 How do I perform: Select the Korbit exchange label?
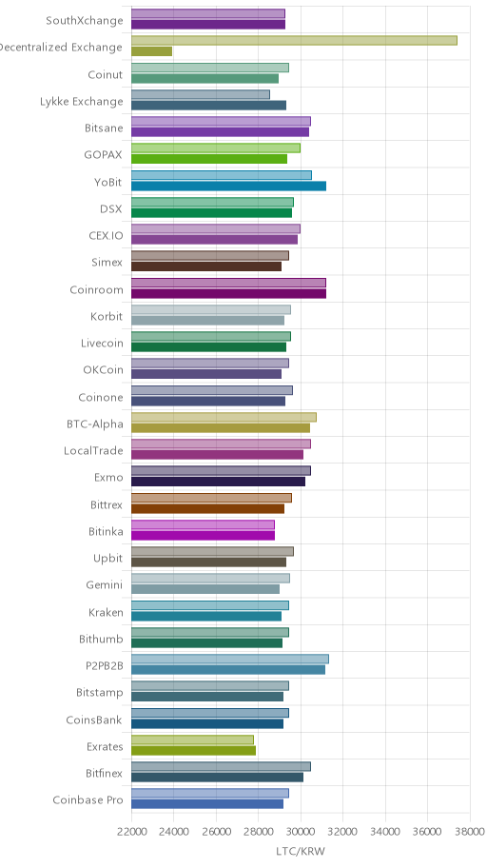107,317
